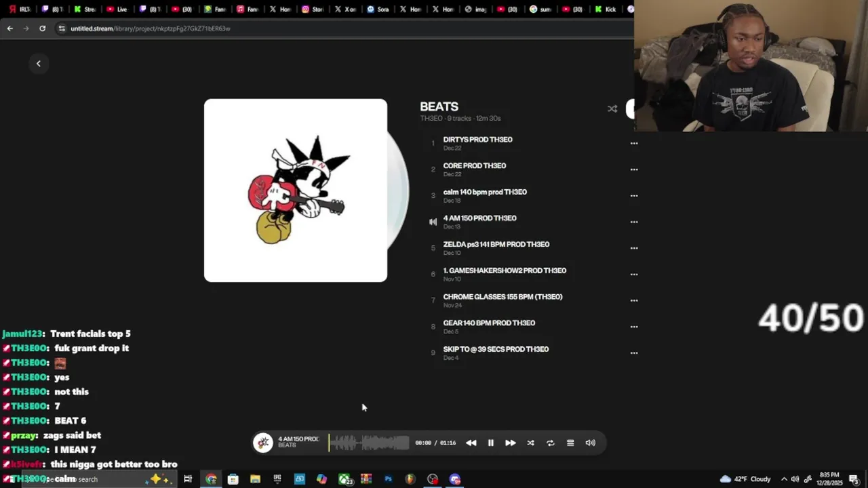Open options for calm 140 bpm prod TH3EO
868x488 pixels.
pyautogui.click(x=634, y=196)
